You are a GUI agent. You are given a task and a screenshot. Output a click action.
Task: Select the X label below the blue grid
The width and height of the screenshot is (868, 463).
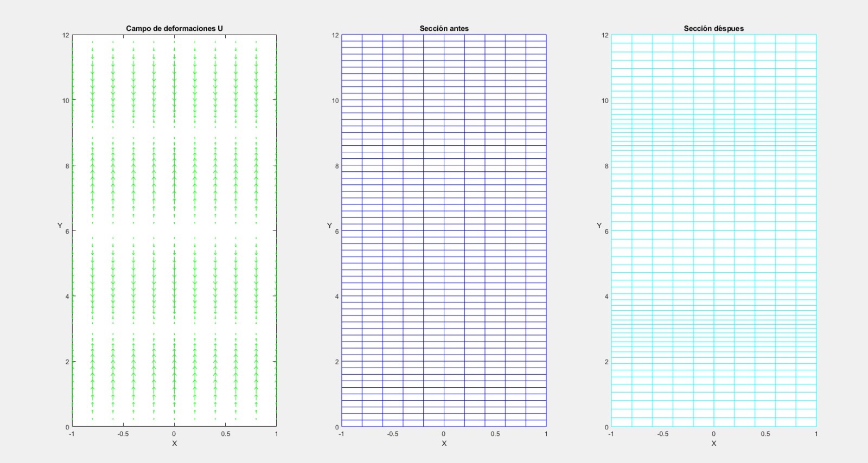[x=444, y=443]
